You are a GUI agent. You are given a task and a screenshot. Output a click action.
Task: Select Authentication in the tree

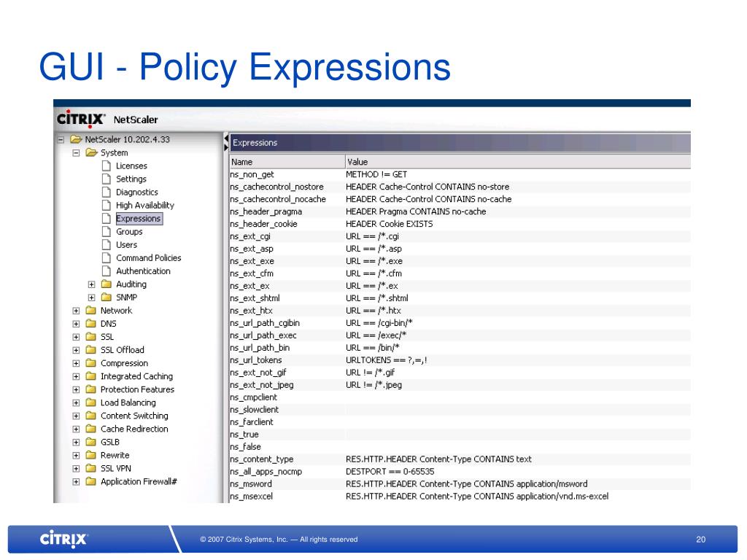click(143, 271)
